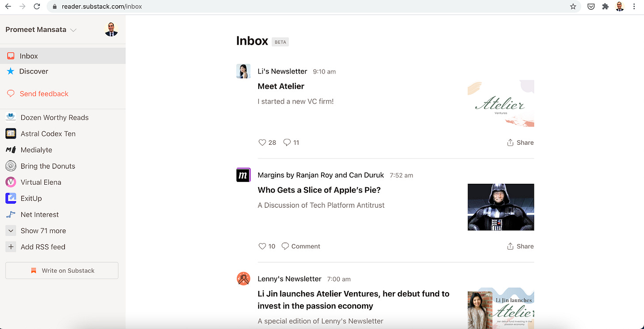Image resolution: width=644 pixels, height=329 pixels.
Task: Bookmark this page with star icon
Action: [573, 7]
